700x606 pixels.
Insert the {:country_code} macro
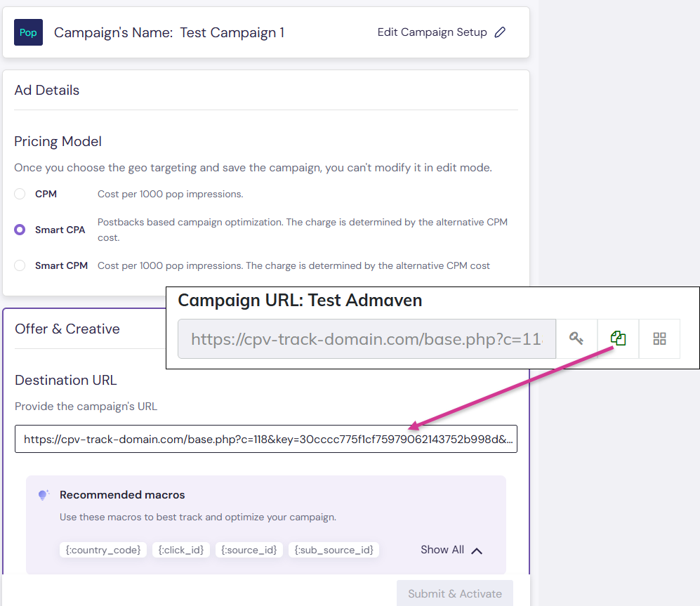point(103,550)
